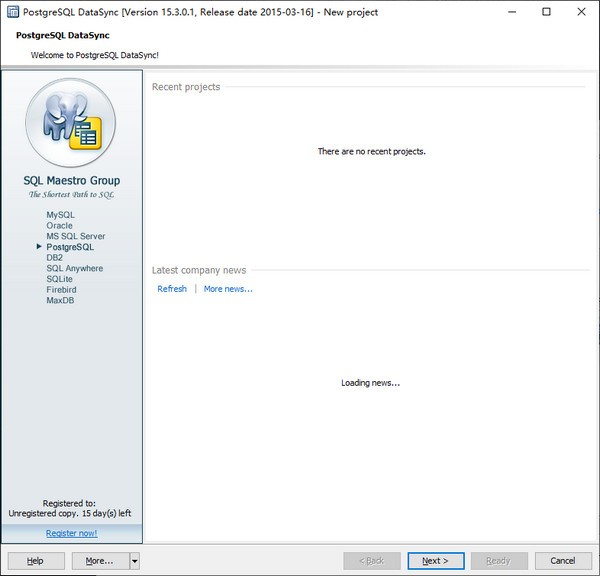This screenshot has width=600, height=576.
Task: Select Oracle in the product list
Action: pyautogui.click(x=59, y=226)
